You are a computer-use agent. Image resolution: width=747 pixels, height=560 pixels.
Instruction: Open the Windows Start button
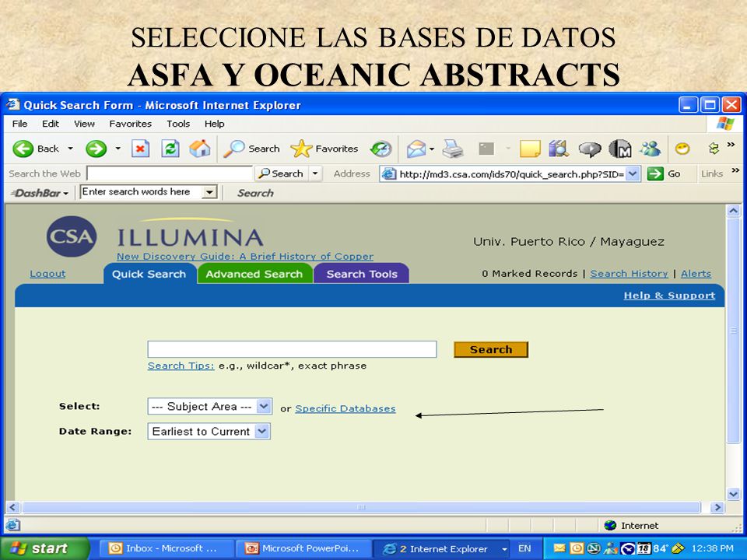[44, 548]
